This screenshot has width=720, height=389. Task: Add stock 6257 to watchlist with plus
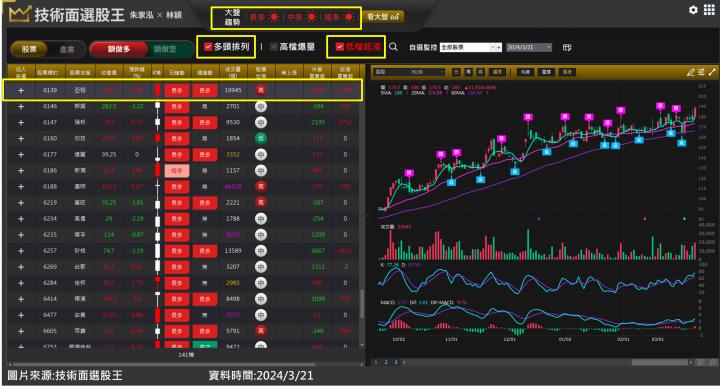pos(21,251)
